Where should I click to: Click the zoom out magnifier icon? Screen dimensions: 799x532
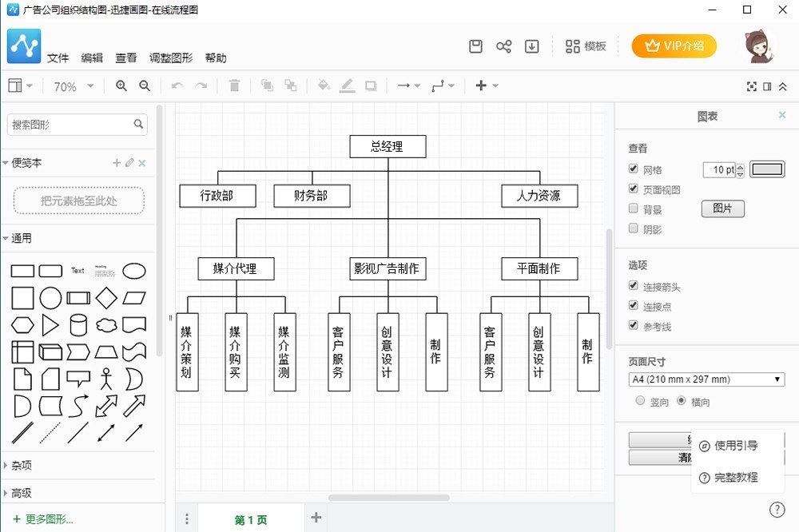[145, 86]
